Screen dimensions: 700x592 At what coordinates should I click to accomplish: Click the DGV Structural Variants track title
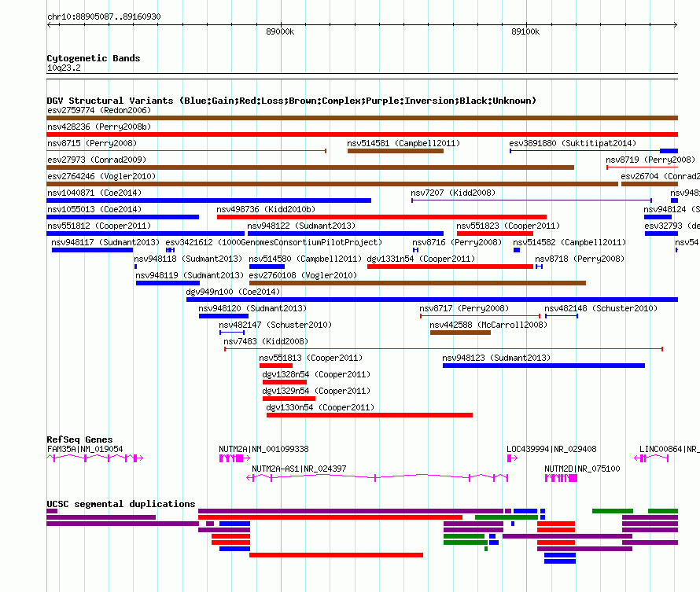[292, 101]
